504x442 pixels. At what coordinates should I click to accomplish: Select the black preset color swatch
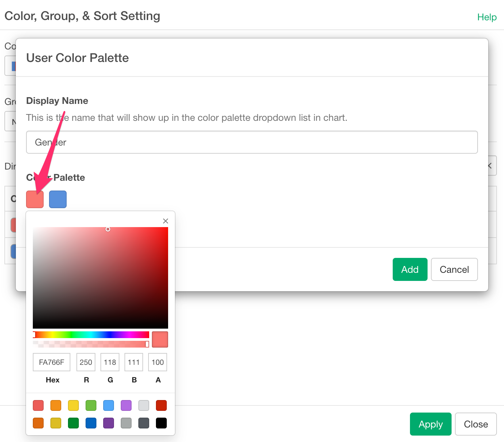[x=161, y=423]
